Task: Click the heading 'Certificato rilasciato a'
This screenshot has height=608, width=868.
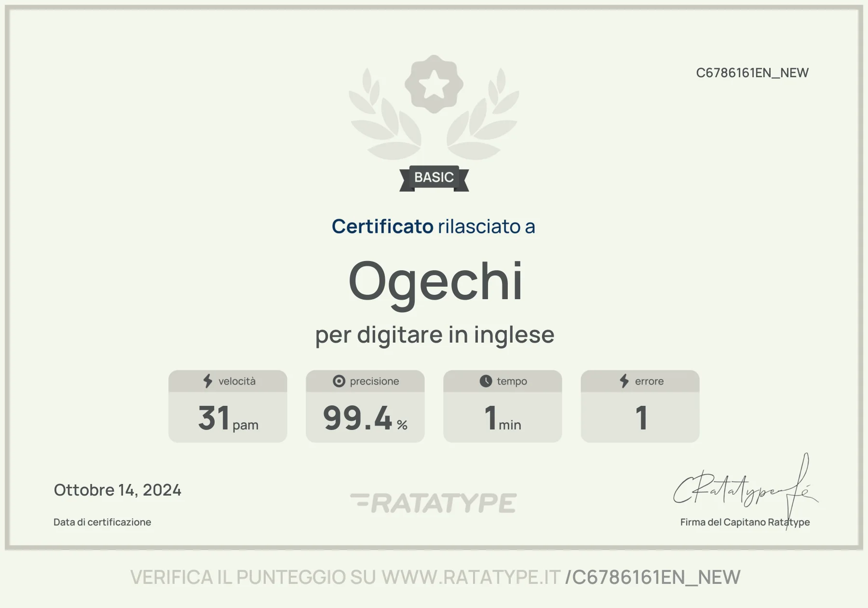Action: (434, 226)
